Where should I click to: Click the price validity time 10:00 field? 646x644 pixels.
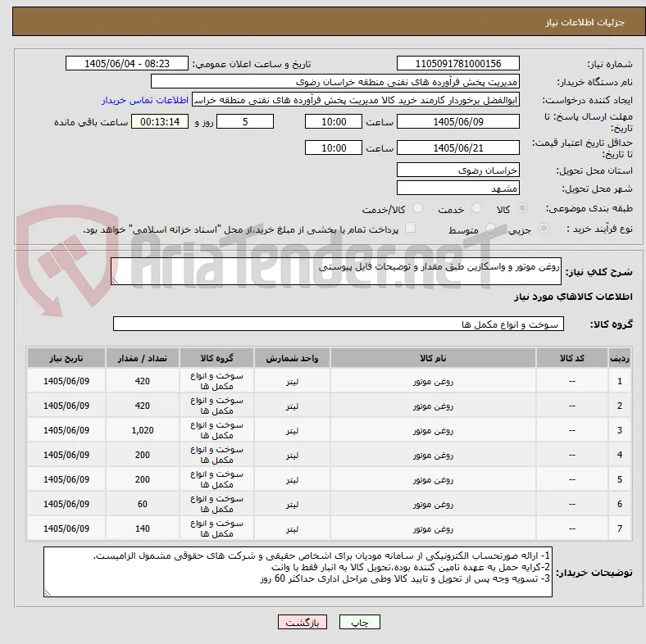pyautogui.click(x=334, y=147)
